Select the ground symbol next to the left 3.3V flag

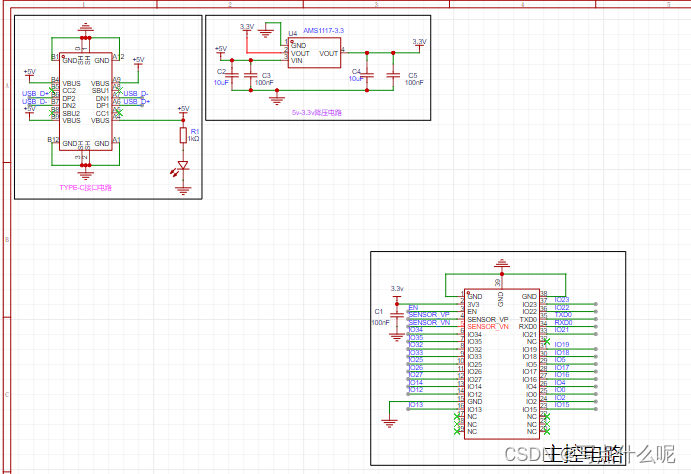tap(266, 33)
